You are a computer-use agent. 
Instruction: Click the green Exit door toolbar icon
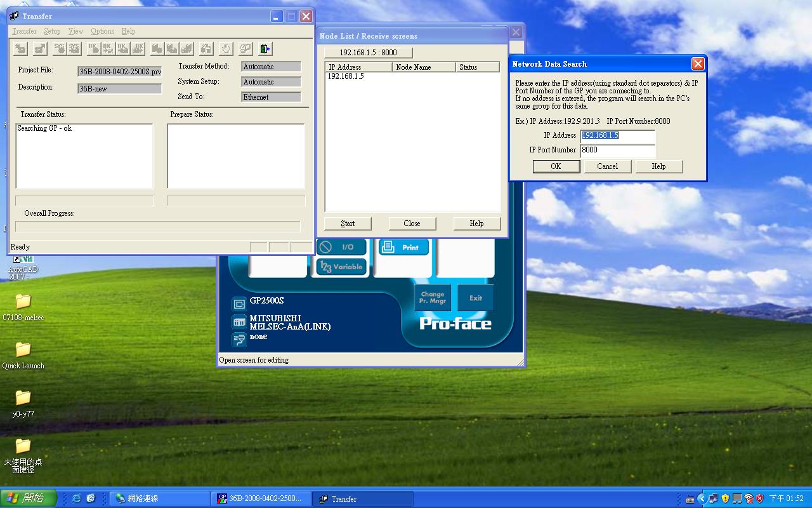265,48
